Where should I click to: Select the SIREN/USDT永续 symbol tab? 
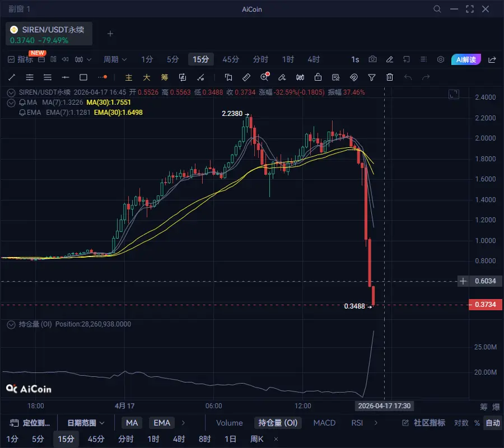[x=49, y=34]
